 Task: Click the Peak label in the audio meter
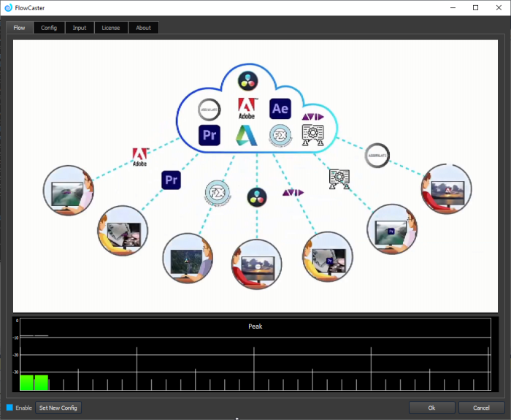click(x=255, y=327)
